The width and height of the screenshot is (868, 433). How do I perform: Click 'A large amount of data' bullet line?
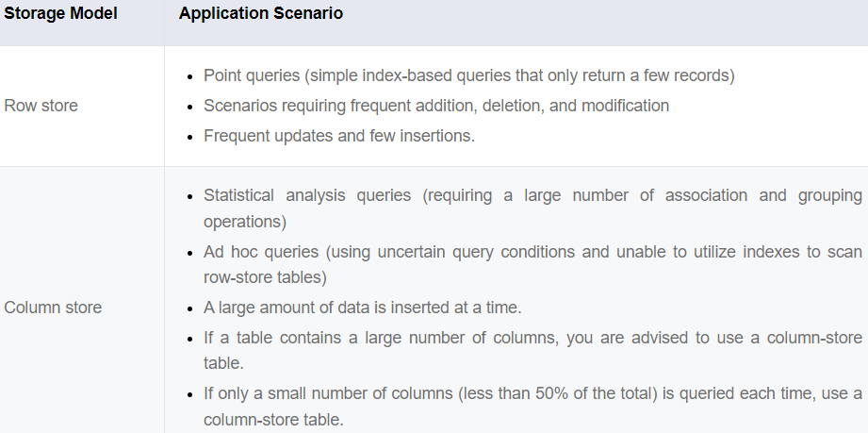[363, 308]
